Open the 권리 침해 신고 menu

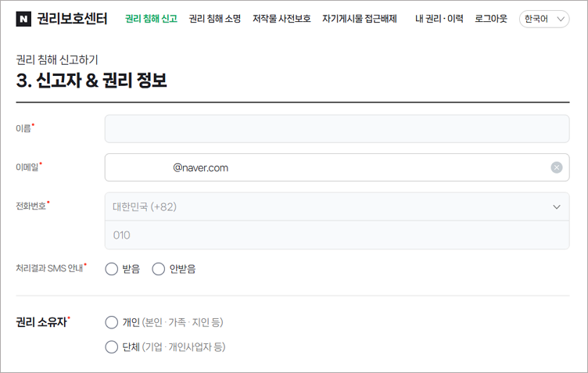point(151,19)
